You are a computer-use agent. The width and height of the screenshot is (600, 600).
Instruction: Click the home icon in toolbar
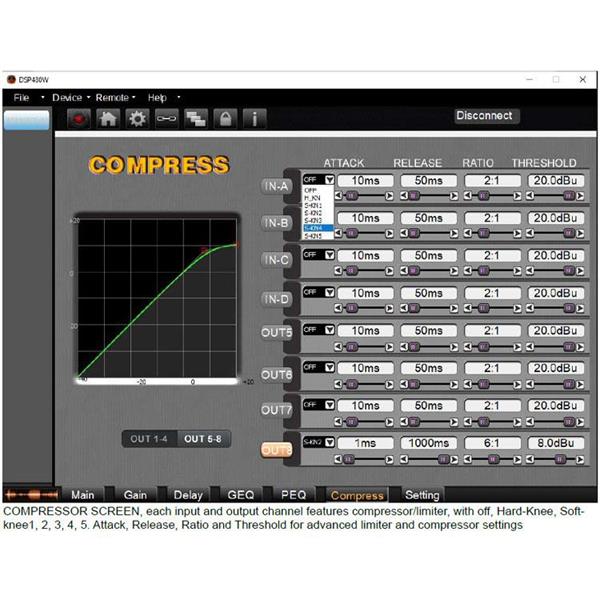tap(110, 119)
